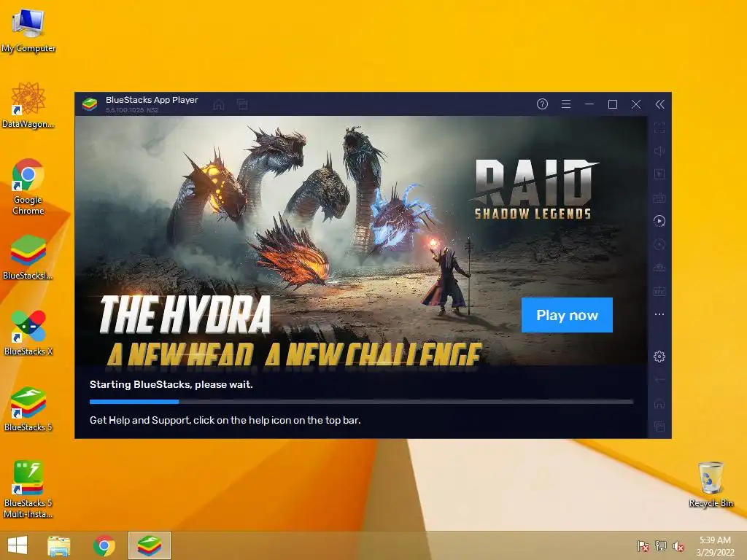Click the recent apps icon in sidebar

[x=659, y=427]
